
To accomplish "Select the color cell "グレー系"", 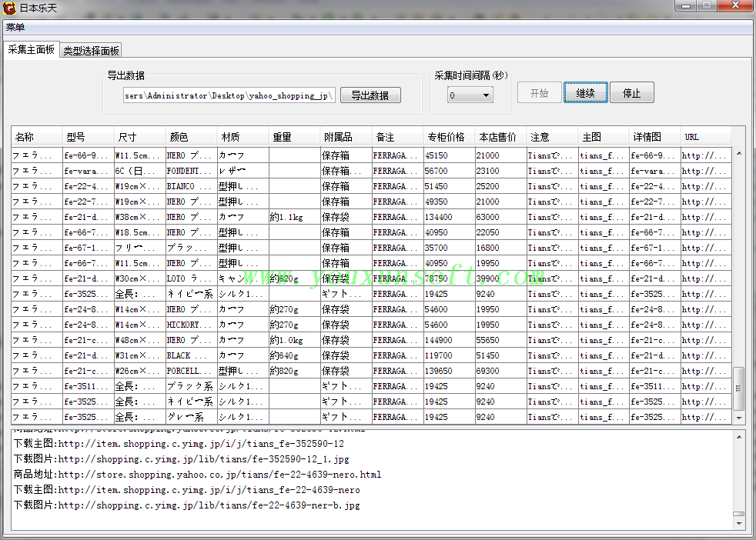I will 192,418.
